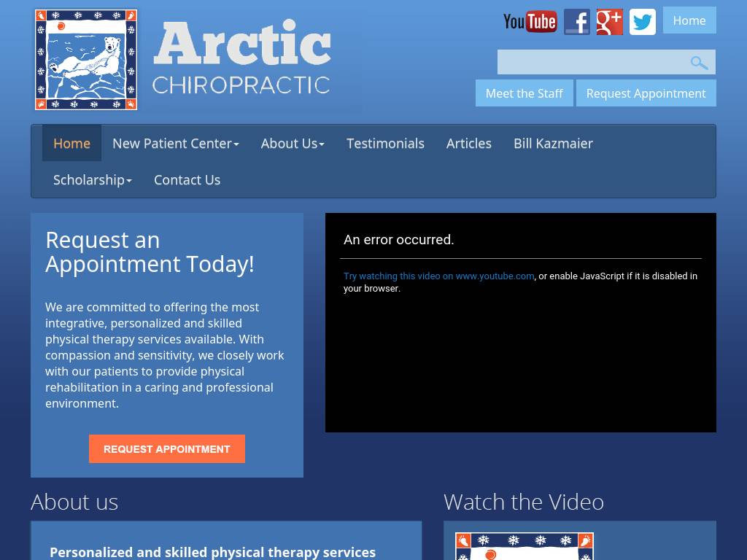Open the Bill Kazmaier page
The height and width of the screenshot is (560, 747).
point(553,144)
